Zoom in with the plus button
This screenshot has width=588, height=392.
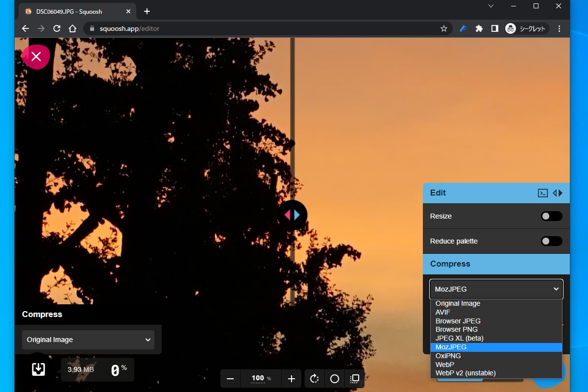point(292,379)
